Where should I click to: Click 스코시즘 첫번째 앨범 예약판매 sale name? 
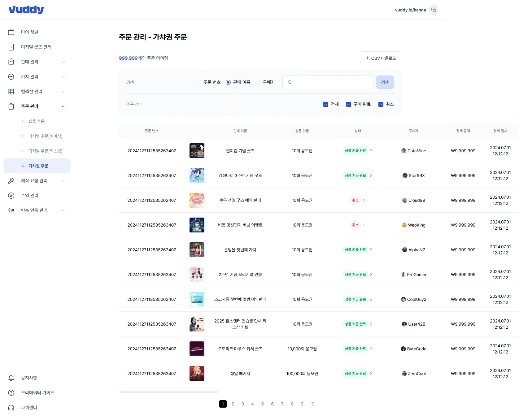(x=240, y=299)
